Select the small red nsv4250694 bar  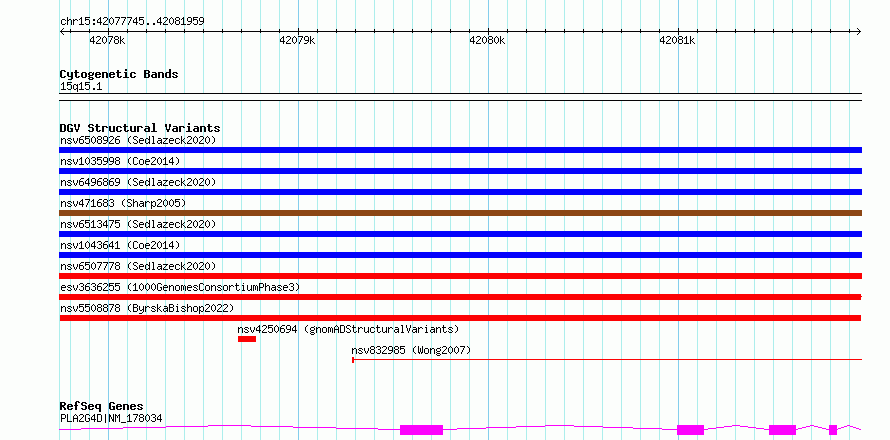247,339
